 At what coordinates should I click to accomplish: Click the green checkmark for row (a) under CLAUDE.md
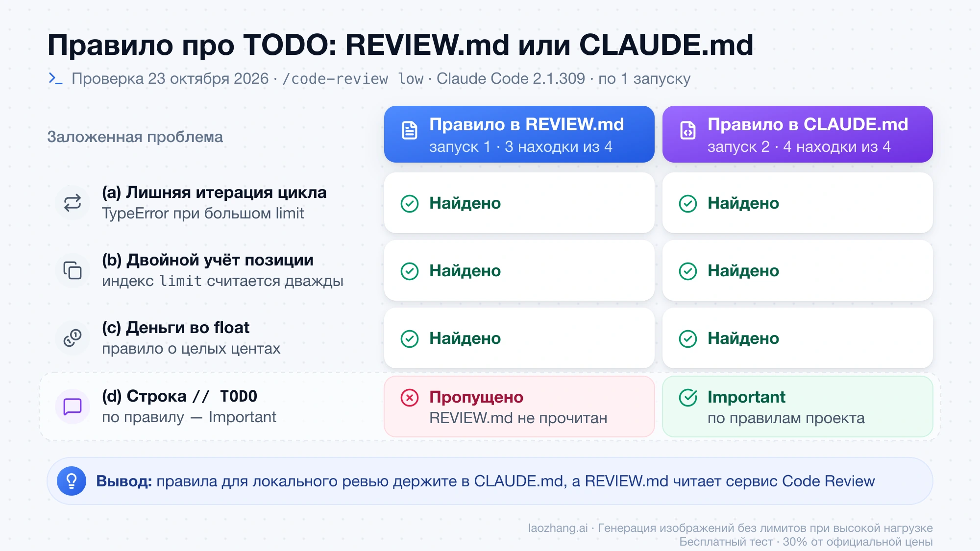pyautogui.click(x=688, y=203)
